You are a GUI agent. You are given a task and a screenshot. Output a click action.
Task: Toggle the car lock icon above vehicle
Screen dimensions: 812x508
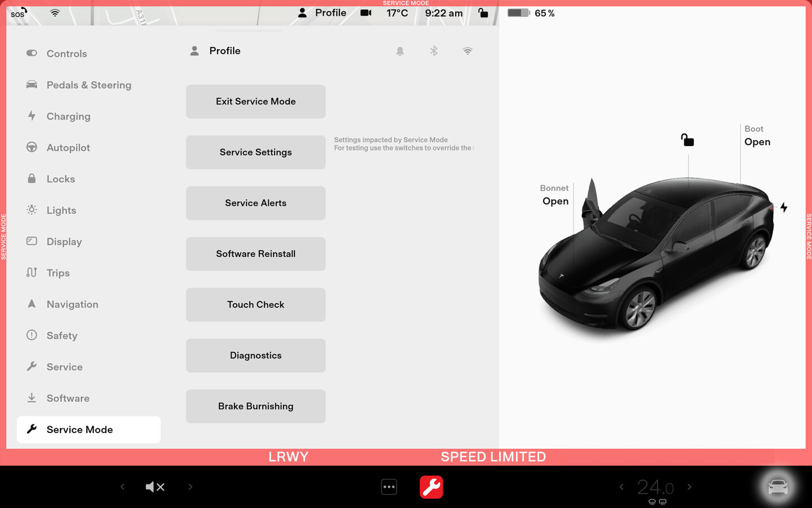(x=687, y=140)
